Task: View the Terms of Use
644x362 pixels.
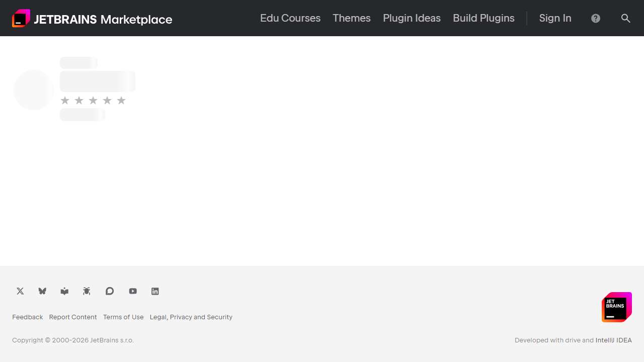Action: click(x=123, y=317)
